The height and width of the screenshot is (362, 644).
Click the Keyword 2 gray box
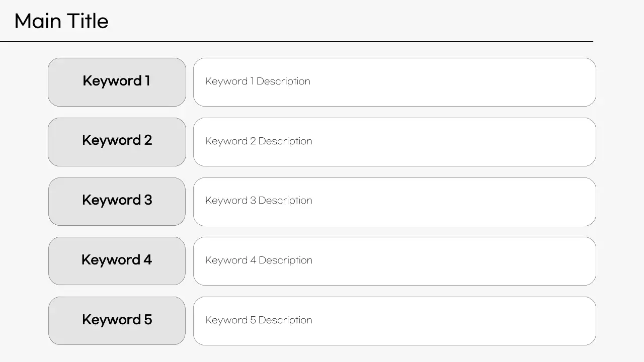point(117,142)
